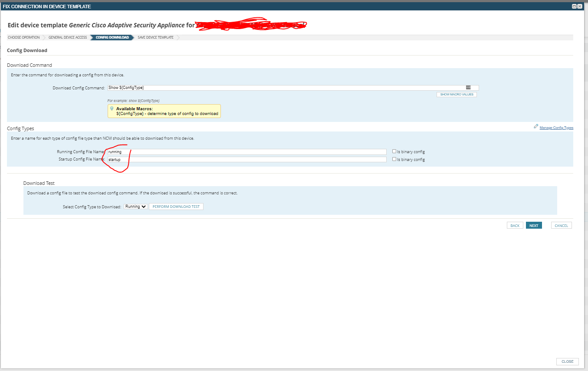This screenshot has width=588, height=371.
Task: Go to the Choose Operation step
Action: click(24, 37)
